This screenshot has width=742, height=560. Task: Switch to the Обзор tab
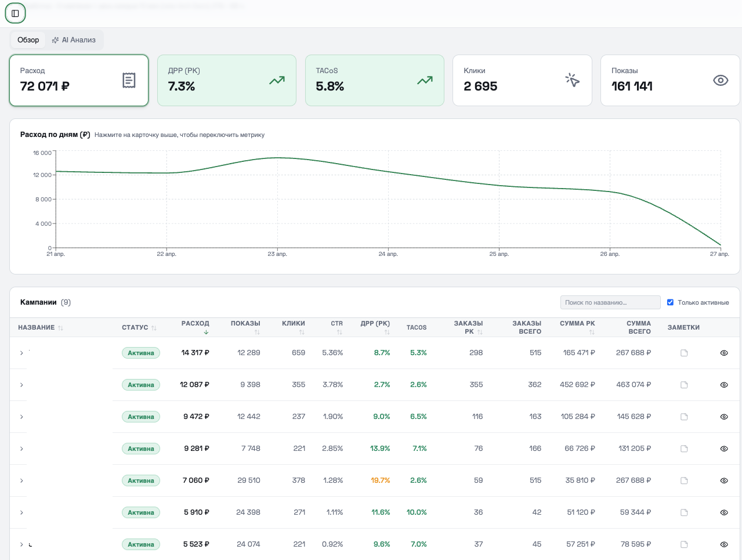tap(28, 40)
